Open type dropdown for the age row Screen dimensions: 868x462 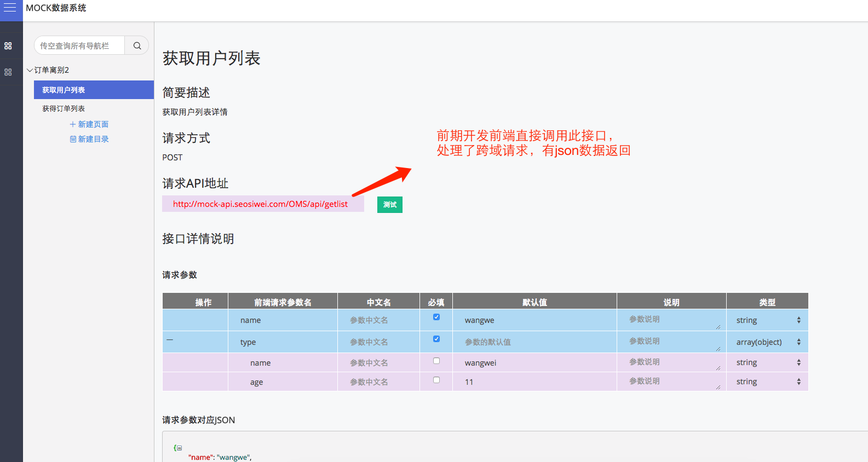768,382
